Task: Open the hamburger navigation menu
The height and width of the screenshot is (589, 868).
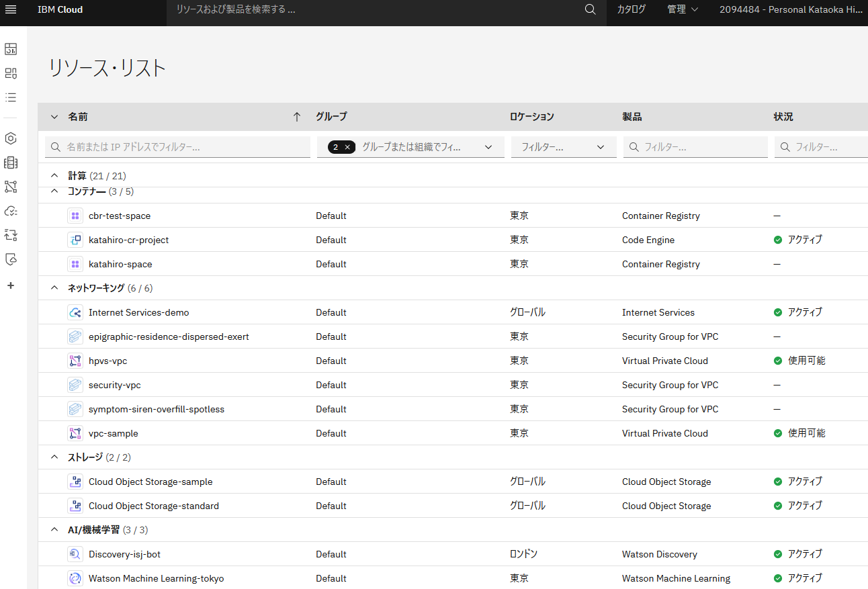Action: point(11,9)
